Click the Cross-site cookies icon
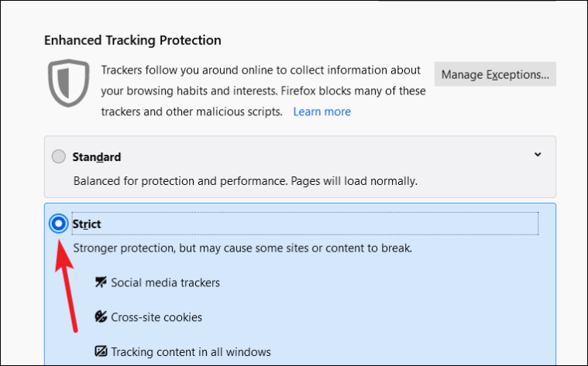588x366 pixels. point(101,317)
